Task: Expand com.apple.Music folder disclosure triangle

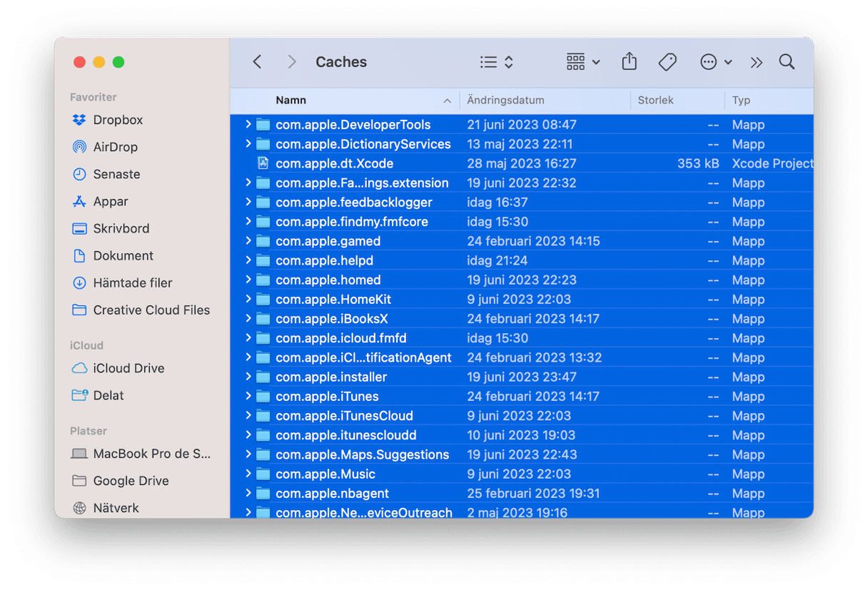Action: 248,474
